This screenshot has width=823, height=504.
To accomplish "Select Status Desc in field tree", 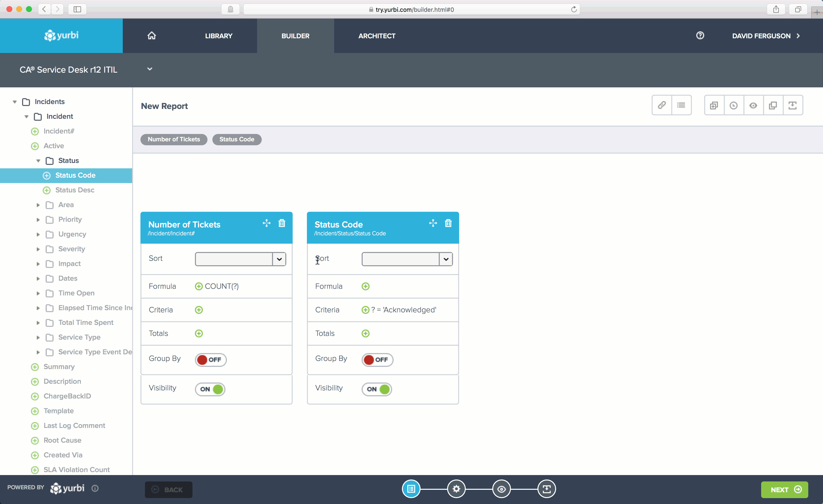I will [x=74, y=190].
